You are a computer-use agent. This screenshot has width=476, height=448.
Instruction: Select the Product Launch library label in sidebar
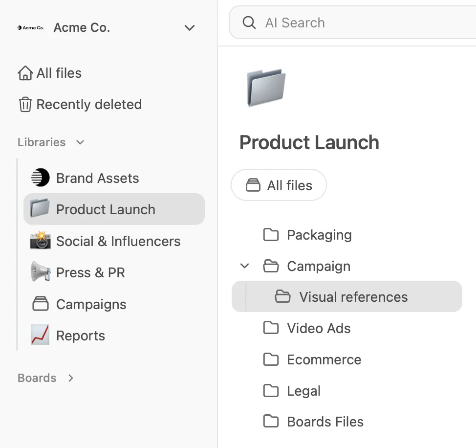click(x=106, y=210)
